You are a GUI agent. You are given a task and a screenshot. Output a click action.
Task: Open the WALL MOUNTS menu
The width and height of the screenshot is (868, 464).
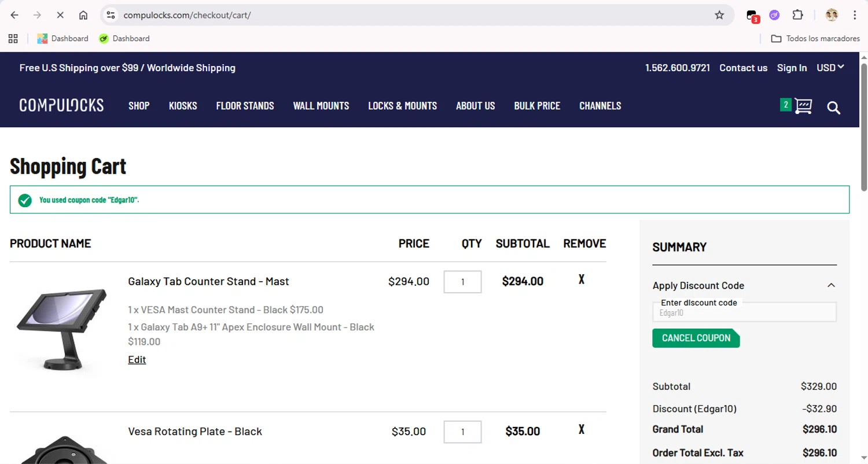(321, 106)
